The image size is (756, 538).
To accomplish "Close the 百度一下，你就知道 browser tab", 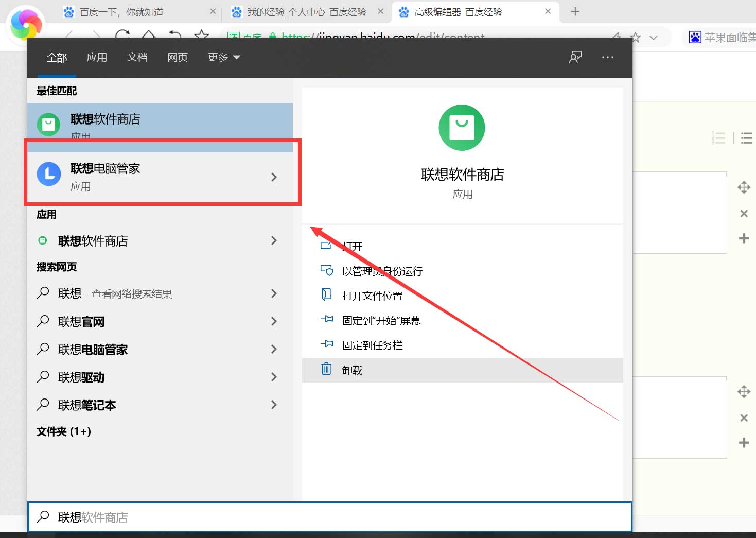I will click(213, 11).
